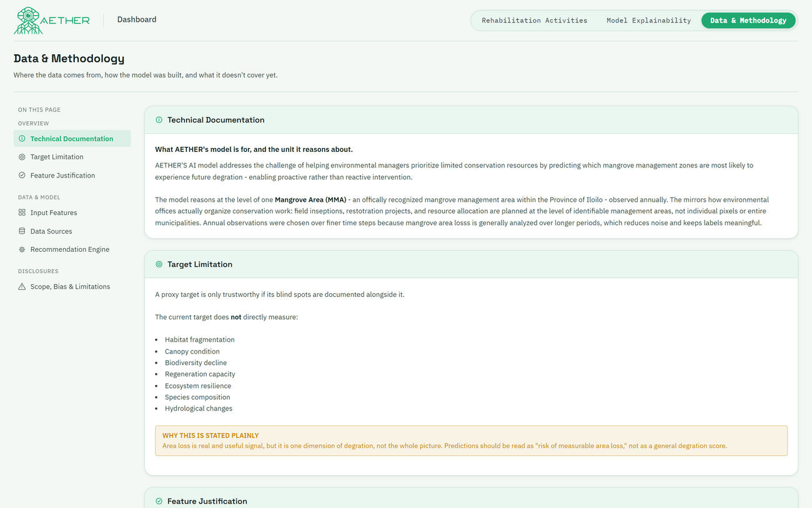The image size is (812, 508).
Task: Navigate to Input Features section
Action: click(72, 212)
